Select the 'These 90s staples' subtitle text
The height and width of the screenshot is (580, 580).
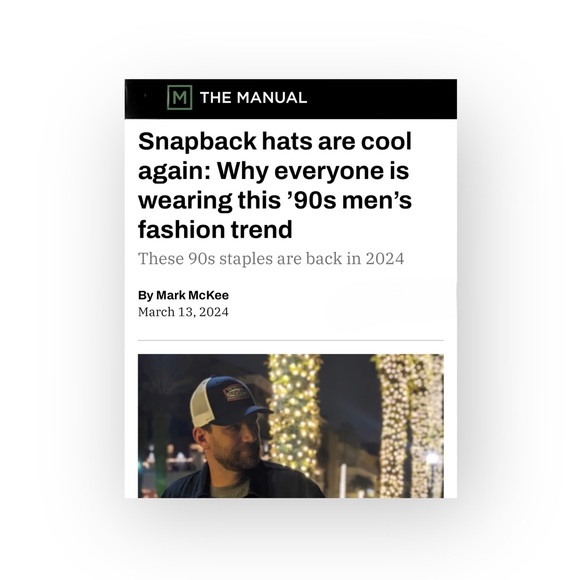pos(271,259)
